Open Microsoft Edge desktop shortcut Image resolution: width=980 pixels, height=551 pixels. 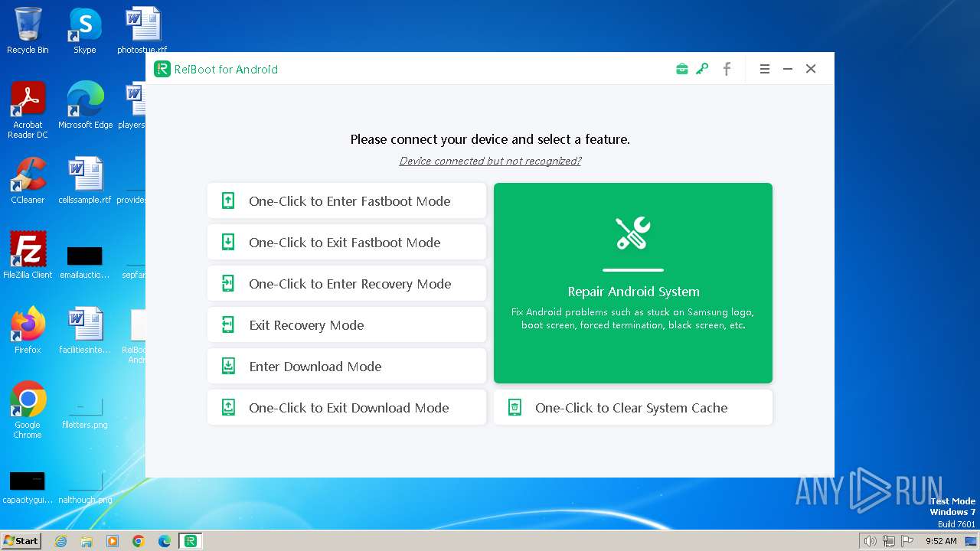pyautogui.click(x=85, y=105)
